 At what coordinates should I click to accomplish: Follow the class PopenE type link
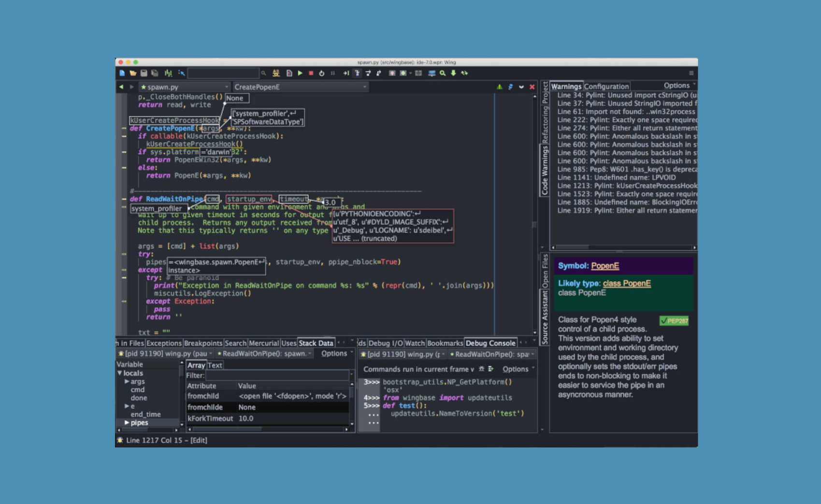[627, 283]
